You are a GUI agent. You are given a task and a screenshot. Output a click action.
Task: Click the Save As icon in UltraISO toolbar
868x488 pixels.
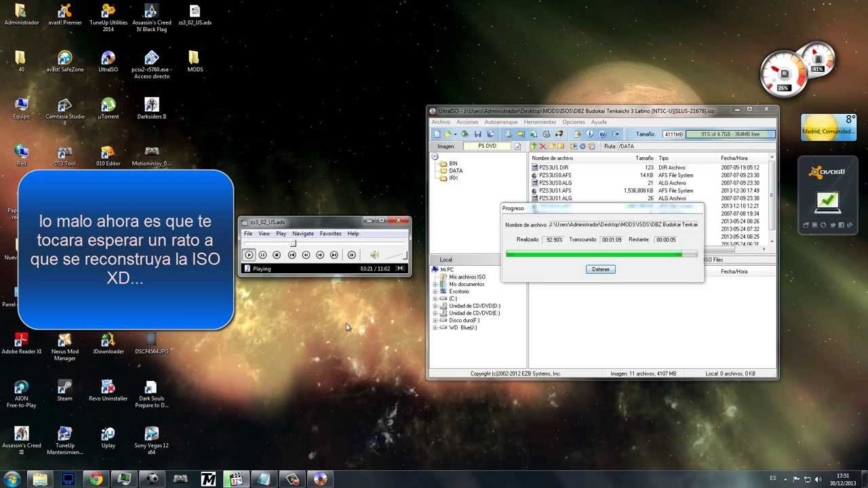click(490, 134)
